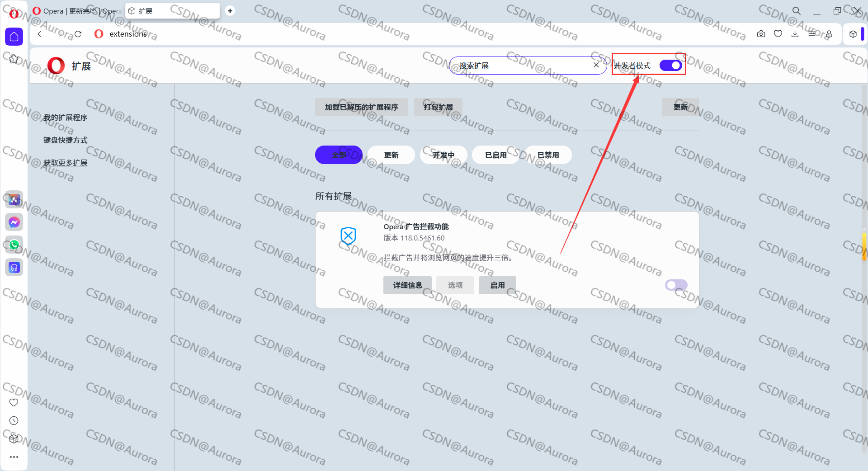
Task: Open WhatsApp in the sidebar
Action: 14,245
